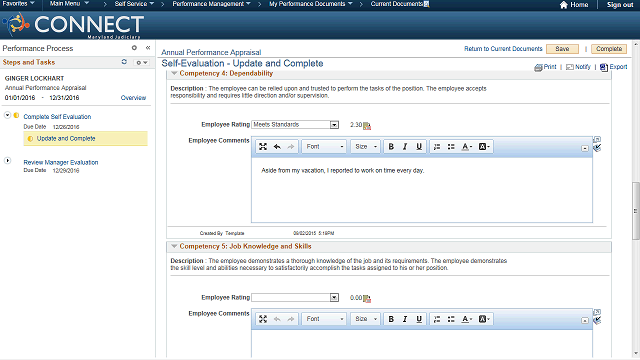Viewport: 640px width, 360px height.
Task: Go to Current Documents breadcrumb
Action: [396, 4]
